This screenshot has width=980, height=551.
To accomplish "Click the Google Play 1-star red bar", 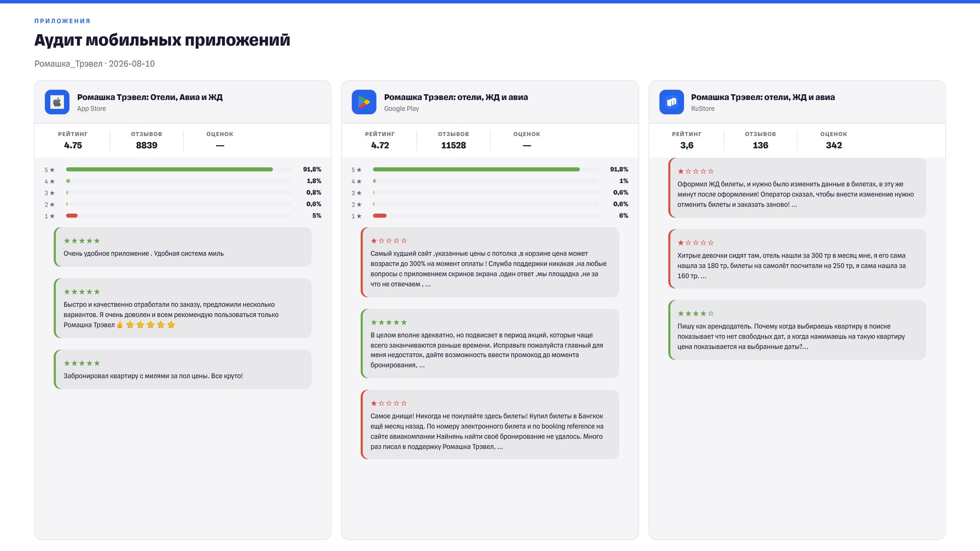I will pos(380,216).
